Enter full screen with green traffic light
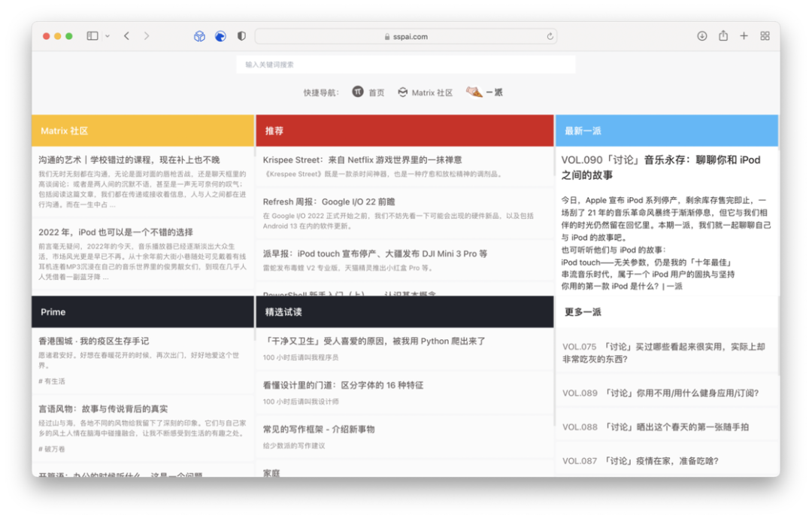Image resolution: width=812 pixels, height=519 pixels. click(x=69, y=36)
